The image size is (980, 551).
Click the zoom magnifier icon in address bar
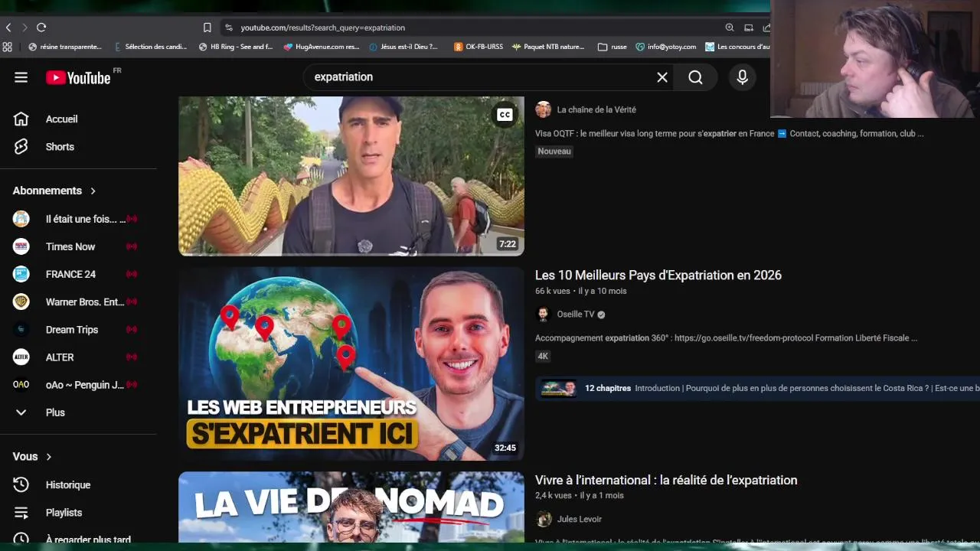click(730, 28)
